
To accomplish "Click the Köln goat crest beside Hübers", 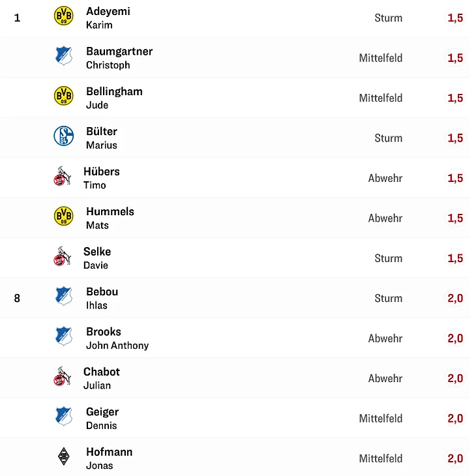I will (x=62, y=176).
